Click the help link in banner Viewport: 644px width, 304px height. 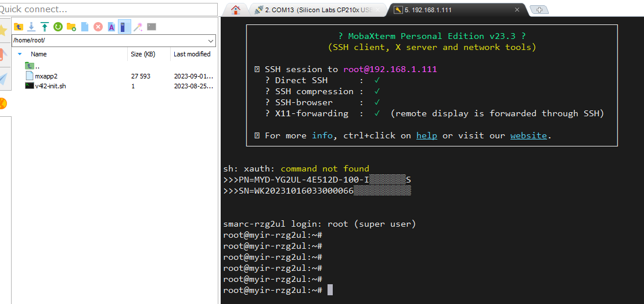(x=426, y=135)
